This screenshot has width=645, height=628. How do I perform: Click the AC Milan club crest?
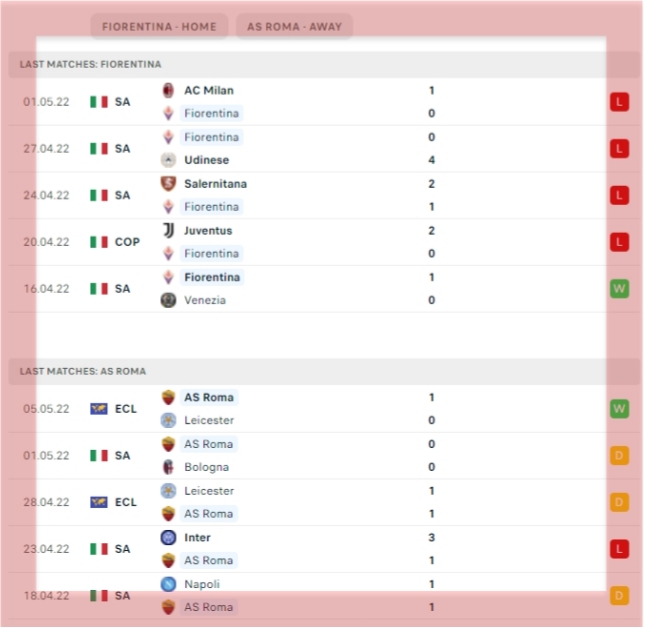[168, 90]
